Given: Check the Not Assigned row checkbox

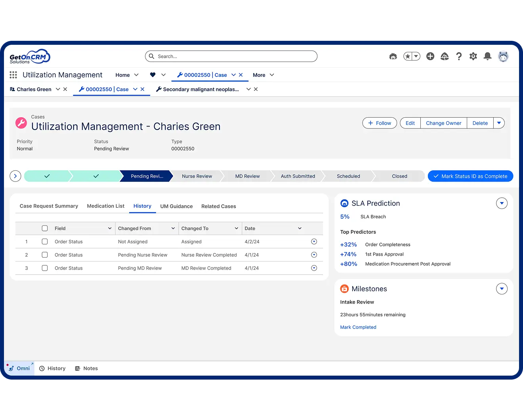Looking at the screenshot, I should (45, 242).
